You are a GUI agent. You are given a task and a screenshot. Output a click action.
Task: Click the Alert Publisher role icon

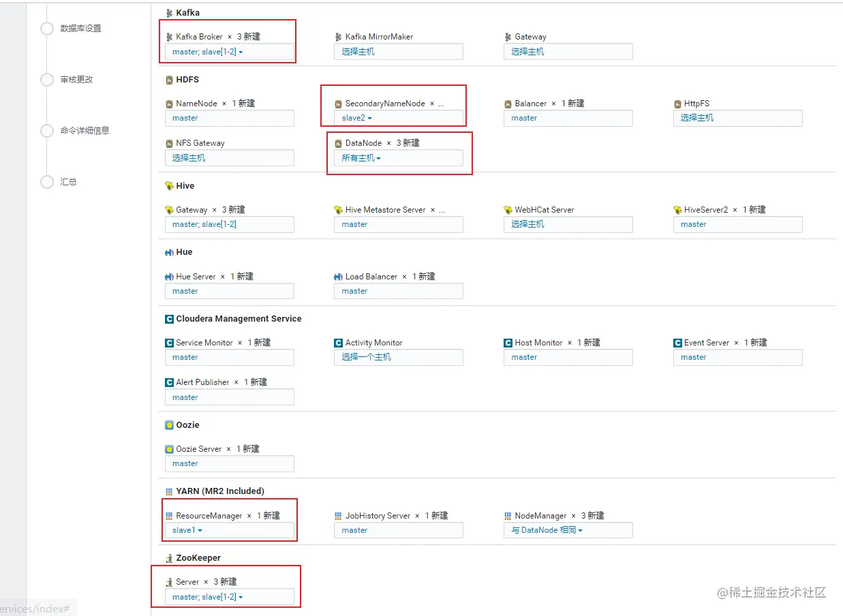[169, 382]
